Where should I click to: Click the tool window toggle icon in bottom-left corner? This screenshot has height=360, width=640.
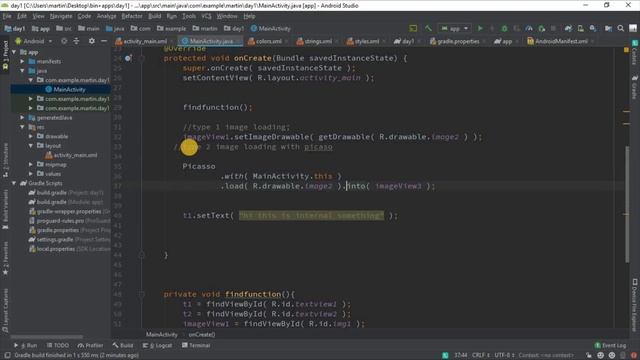point(7,356)
